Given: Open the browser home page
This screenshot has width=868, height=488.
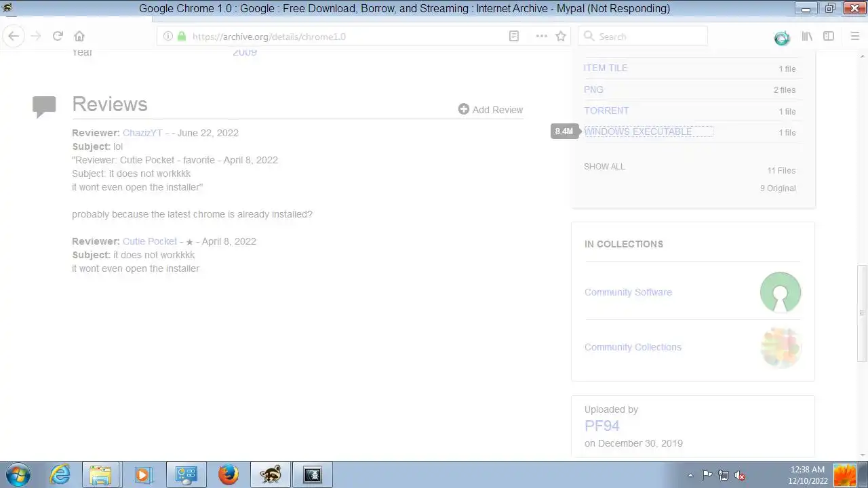Looking at the screenshot, I should point(79,36).
